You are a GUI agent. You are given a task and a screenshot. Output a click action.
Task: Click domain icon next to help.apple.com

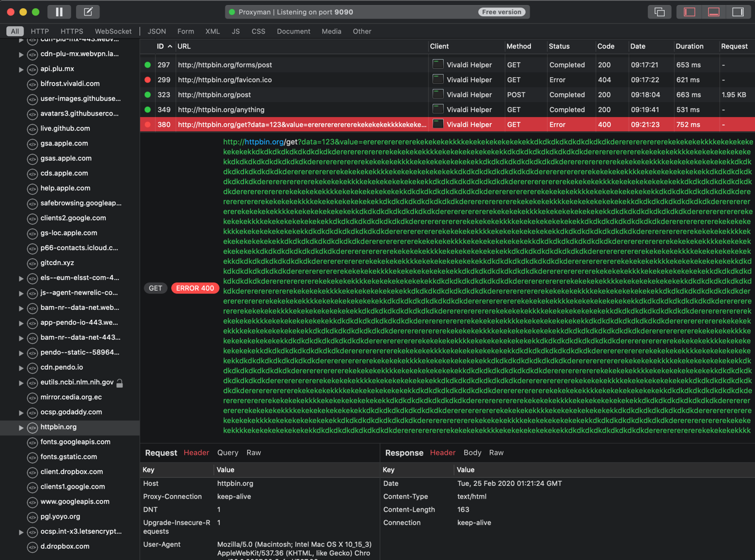[x=32, y=189]
